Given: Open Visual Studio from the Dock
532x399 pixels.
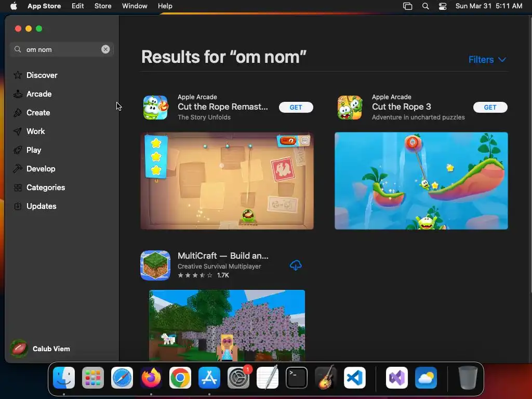Looking at the screenshot, I should (397, 378).
